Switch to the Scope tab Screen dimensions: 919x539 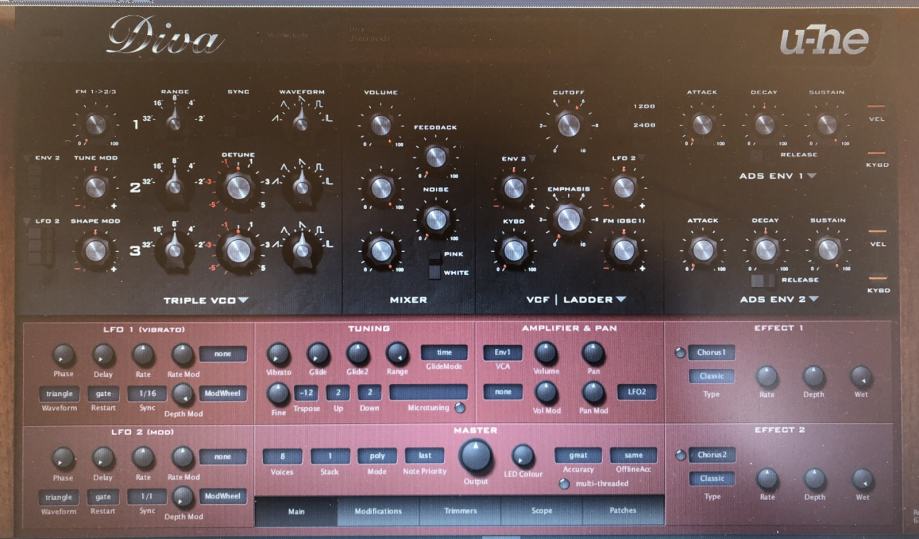pyautogui.click(x=542, y=511)
